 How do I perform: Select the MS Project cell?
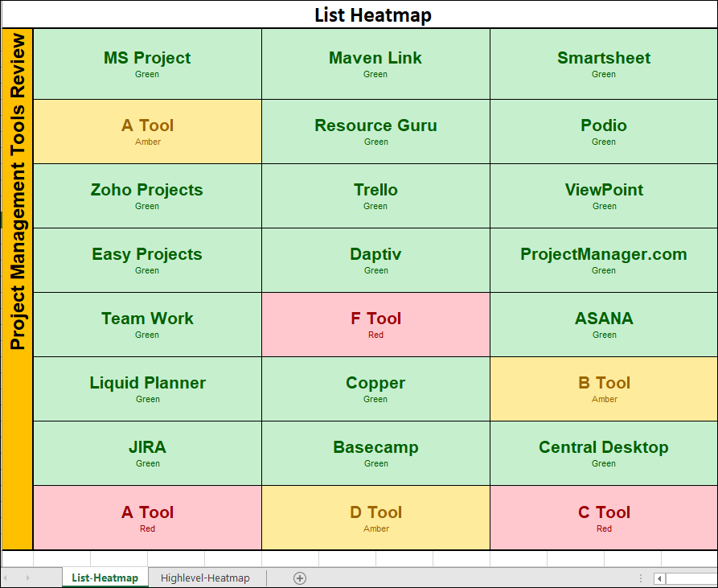pyautogui.click(x=147, y=64)
